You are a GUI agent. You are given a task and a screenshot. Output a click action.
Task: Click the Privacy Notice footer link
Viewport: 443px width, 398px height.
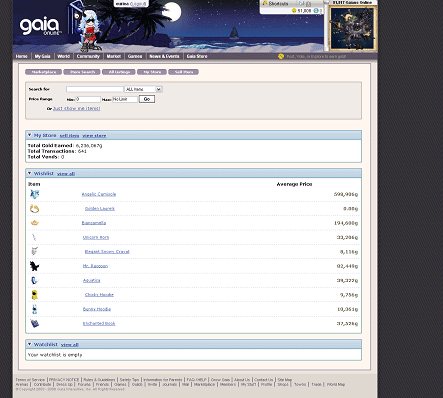click(x=64, y=380)
